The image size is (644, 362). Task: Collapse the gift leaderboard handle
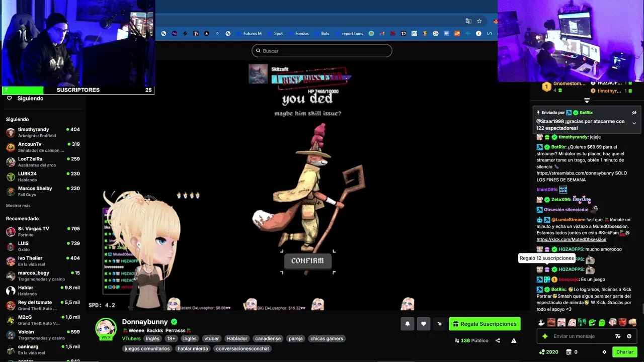tap(587, 101)
